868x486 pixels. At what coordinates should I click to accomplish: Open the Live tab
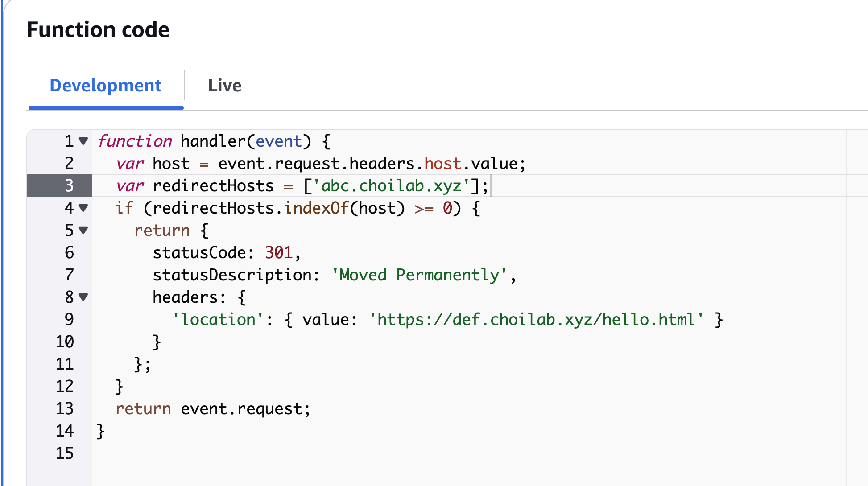click(x=224, y=86)
